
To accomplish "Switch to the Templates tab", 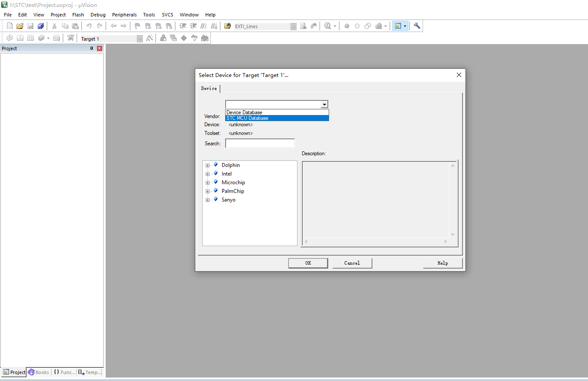I will (x=90, y=372).
